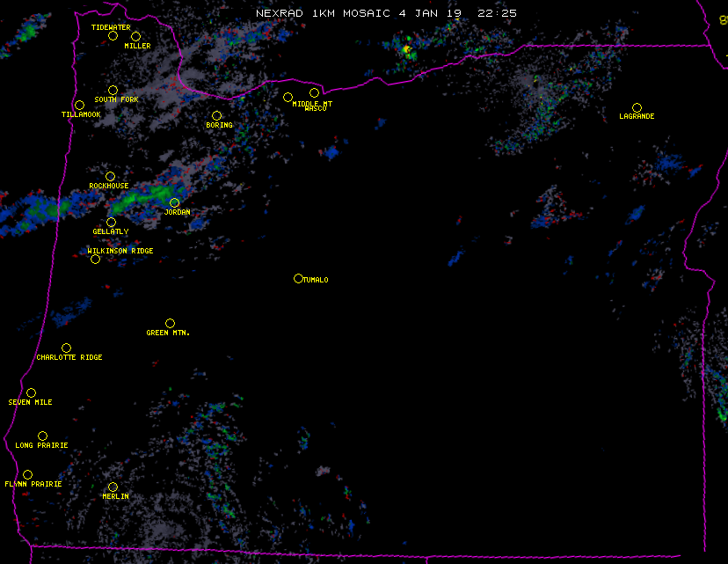
Task: Select the Wilkinson Ridge station circle
Action: (x=95, y=259)
